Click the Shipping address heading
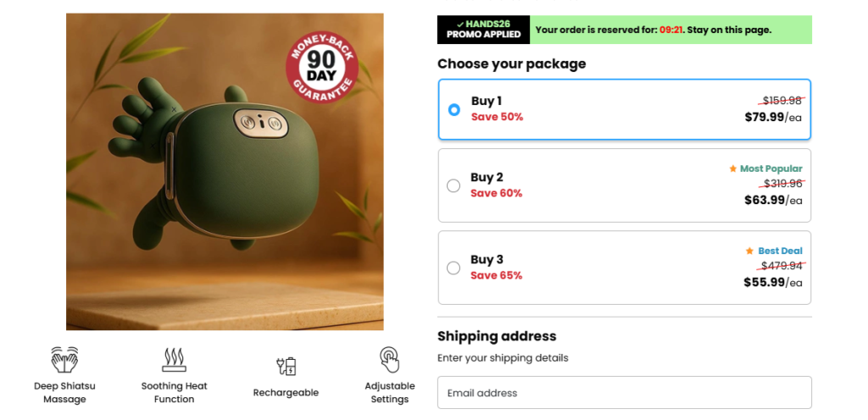 497,336
